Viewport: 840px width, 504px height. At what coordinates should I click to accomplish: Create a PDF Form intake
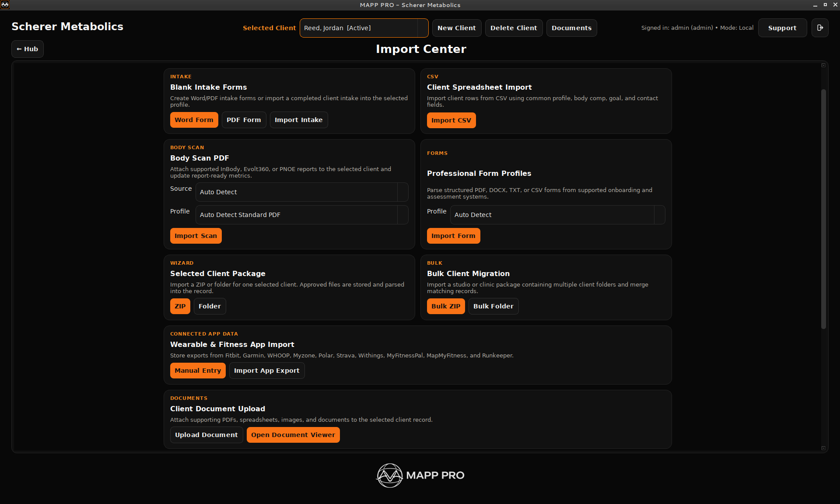click(244, 120)
